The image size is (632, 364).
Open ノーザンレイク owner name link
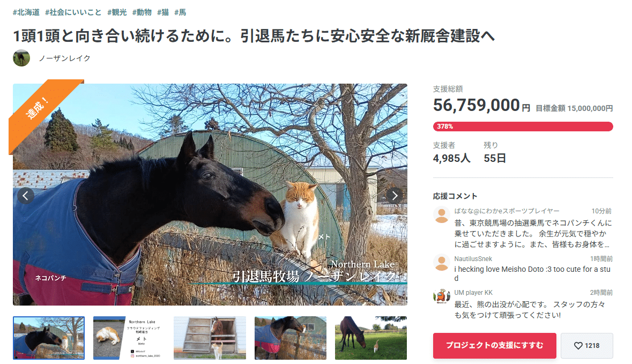pos(64,58)
